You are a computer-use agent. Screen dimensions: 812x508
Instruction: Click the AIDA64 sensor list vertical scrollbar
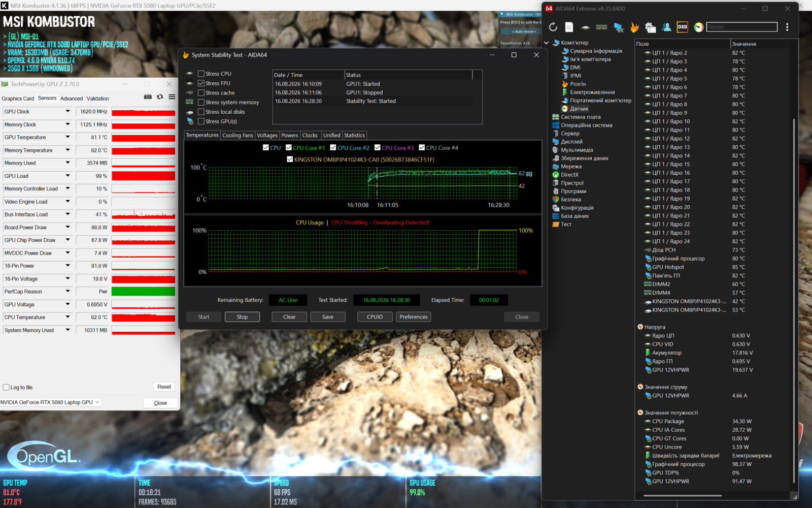tap(794, 300)
